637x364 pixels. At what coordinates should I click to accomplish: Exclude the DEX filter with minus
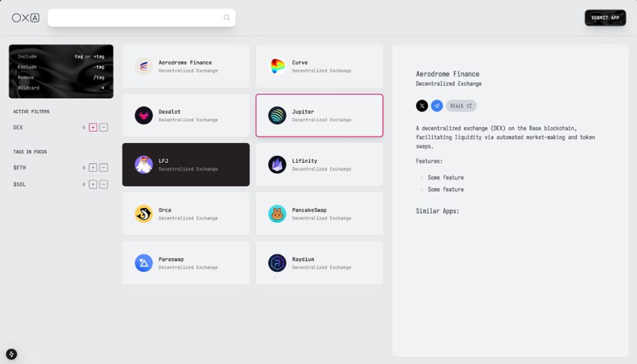104,127
